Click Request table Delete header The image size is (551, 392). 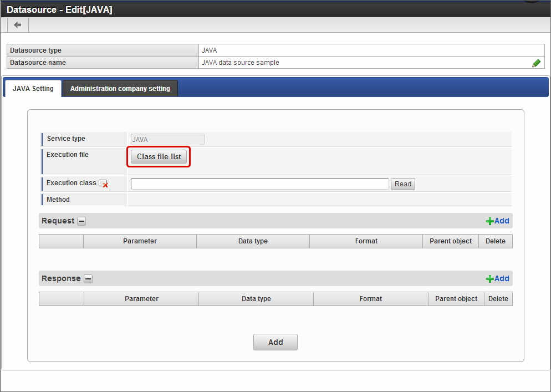pyautogui.click(x=496, y=241)
